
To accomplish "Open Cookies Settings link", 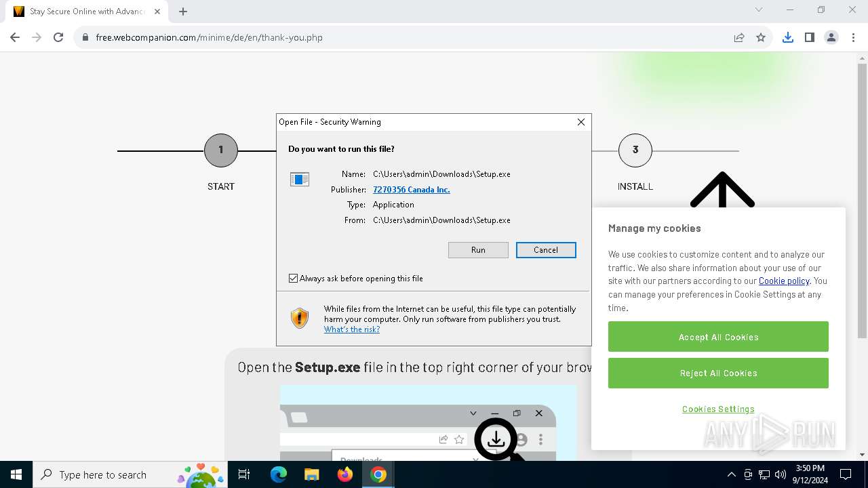I will click(718, 409).
